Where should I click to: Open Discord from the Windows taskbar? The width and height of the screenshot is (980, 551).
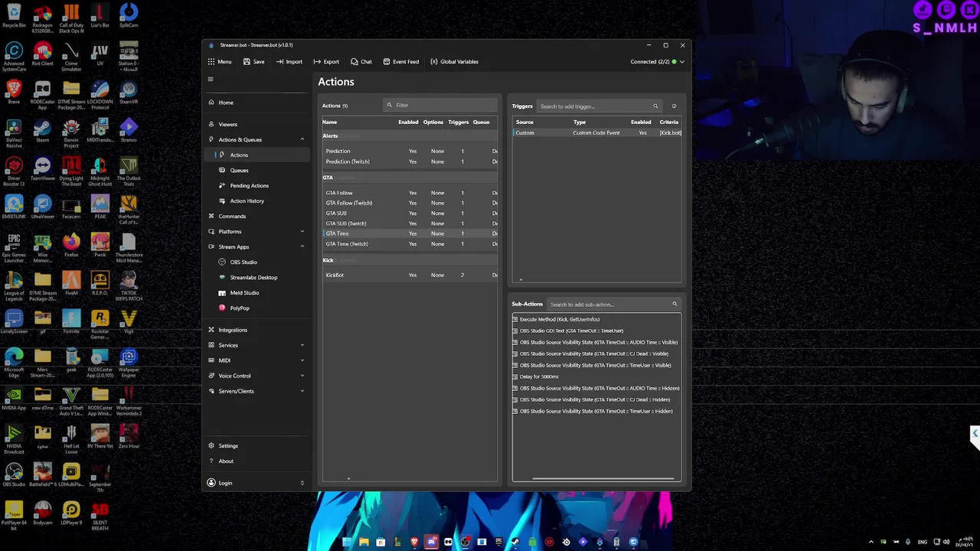pos(431,542)
